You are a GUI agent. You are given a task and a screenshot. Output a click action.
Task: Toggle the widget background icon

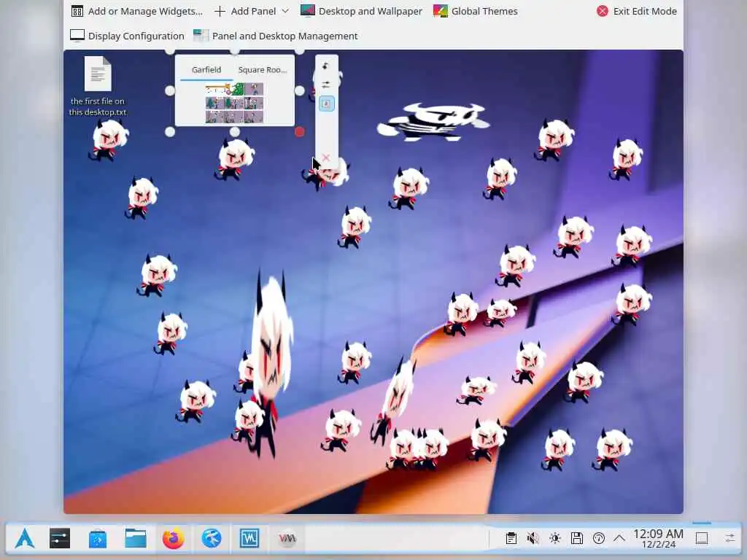coord(326,104)
